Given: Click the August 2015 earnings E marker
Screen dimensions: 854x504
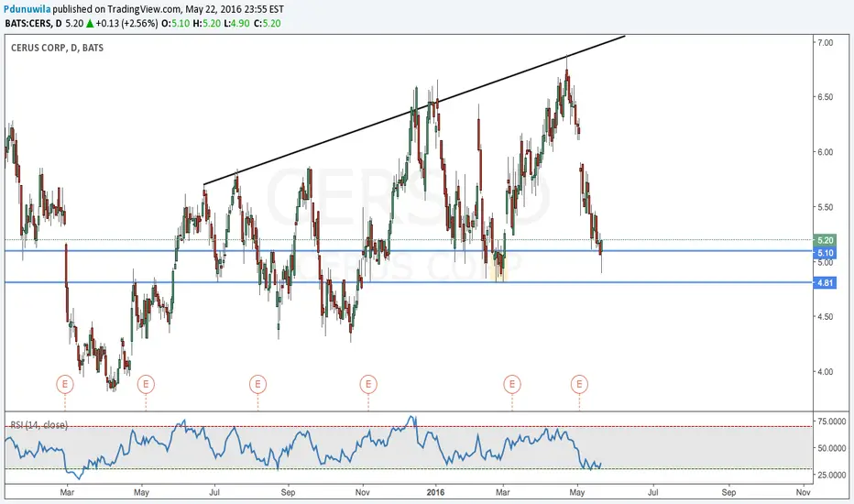Looking at the screenshot, I should click(x=257, y=384).
